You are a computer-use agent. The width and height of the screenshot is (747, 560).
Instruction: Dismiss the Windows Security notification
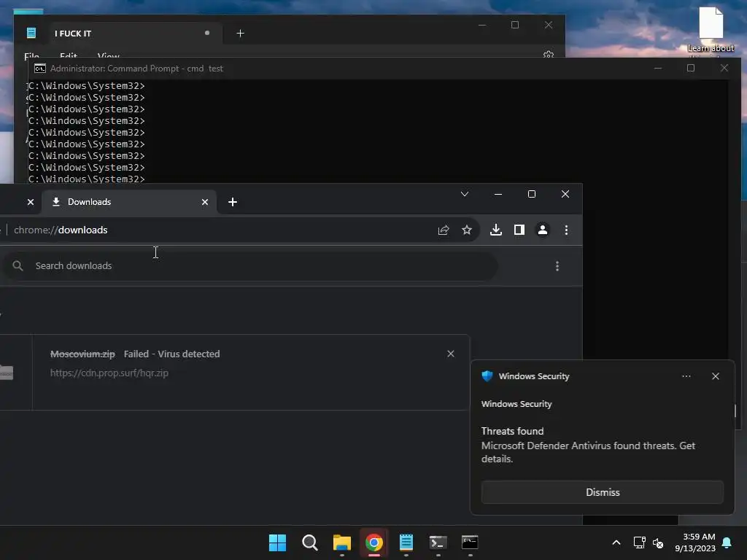(602, 492)
